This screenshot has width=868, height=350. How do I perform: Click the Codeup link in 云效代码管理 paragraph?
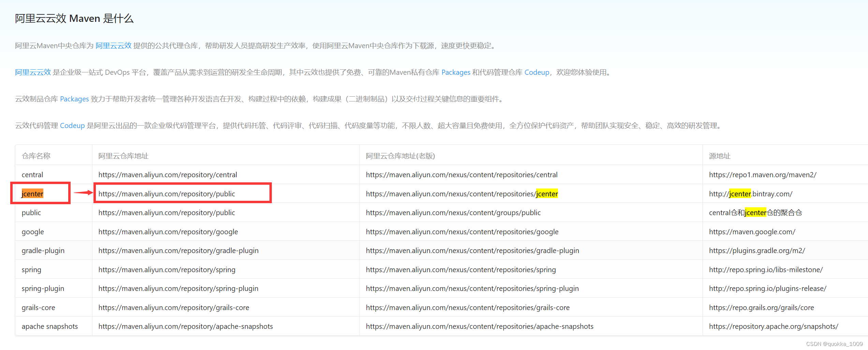click(72, 125)
